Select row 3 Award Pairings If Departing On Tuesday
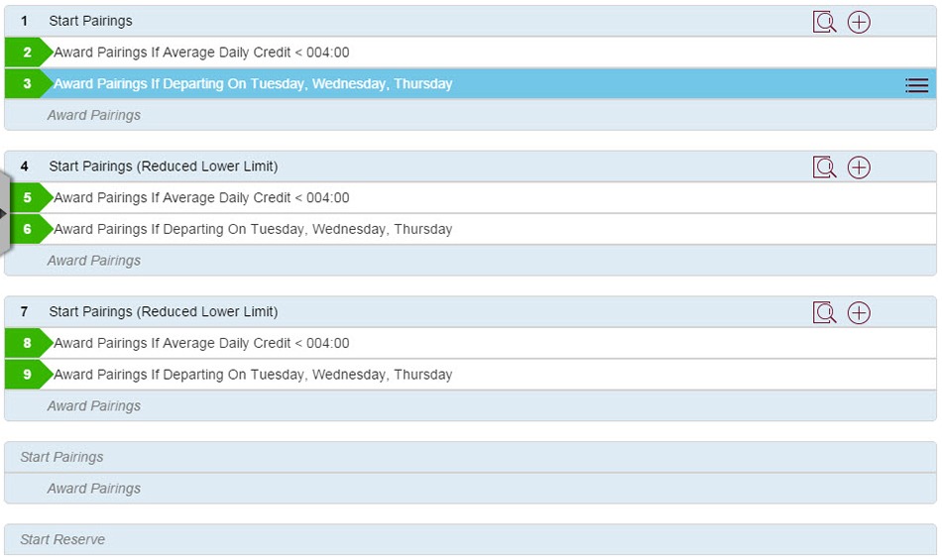The height and width of the screenshot is (560, 942). (x=470, y=83)
